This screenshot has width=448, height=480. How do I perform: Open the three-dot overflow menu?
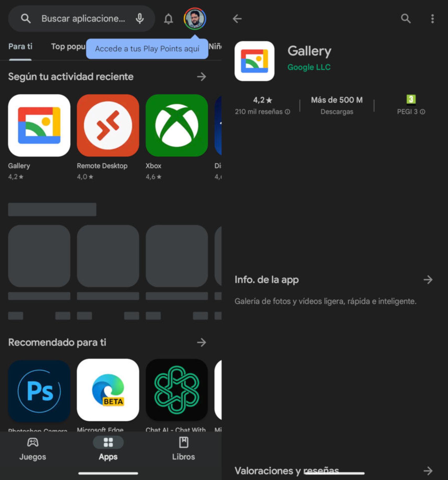432,19
